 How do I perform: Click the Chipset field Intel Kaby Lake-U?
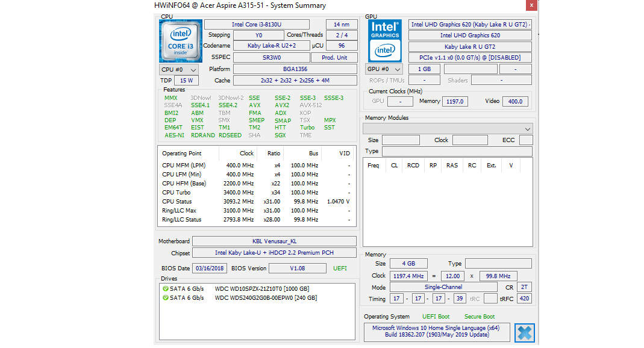point(274,253)
